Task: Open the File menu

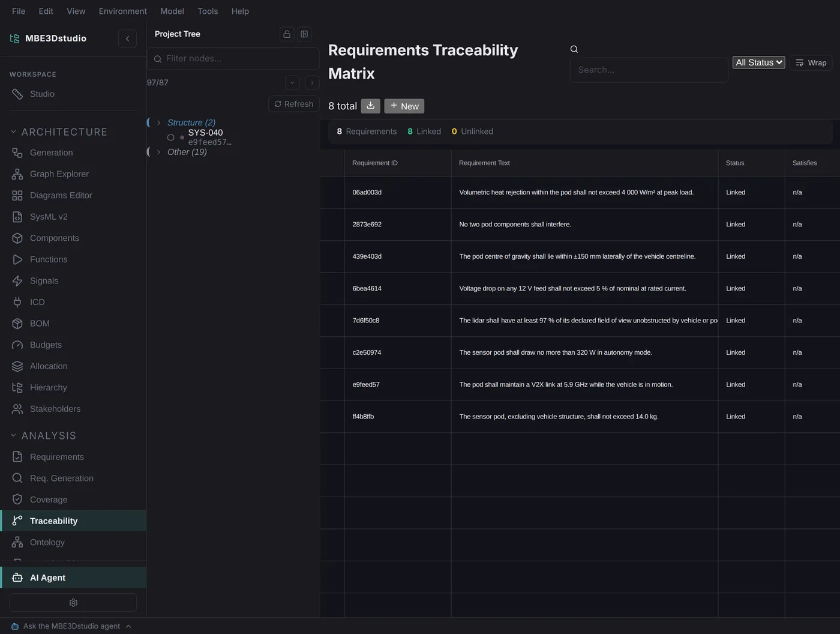Action: (19, 11)
